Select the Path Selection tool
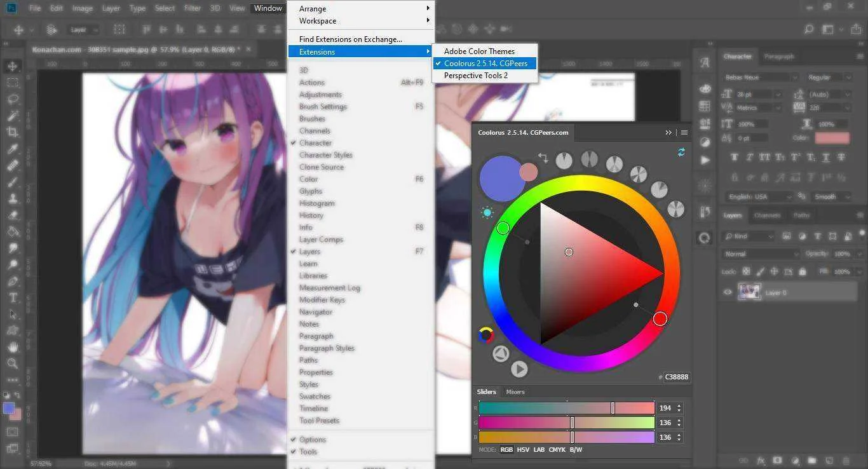Image resolution: width=868 pixels, height=469 pixels. click(12, 314)
